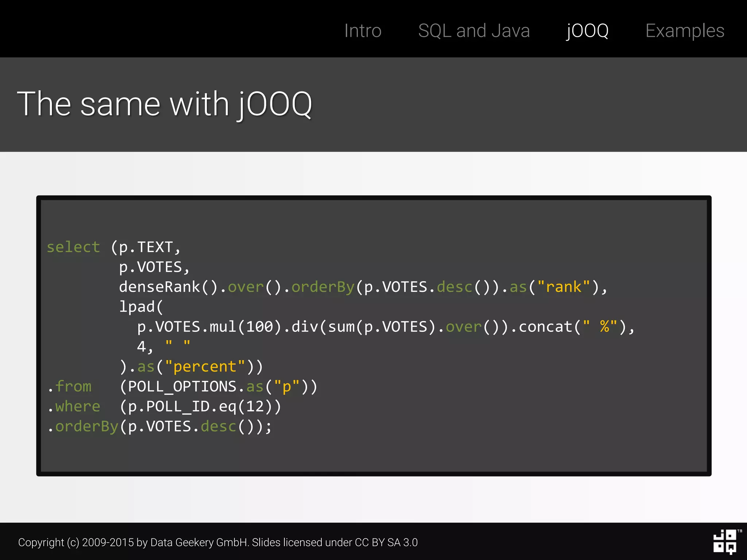Click the slide title 'The same with jOOQ'

click(165, 104)
